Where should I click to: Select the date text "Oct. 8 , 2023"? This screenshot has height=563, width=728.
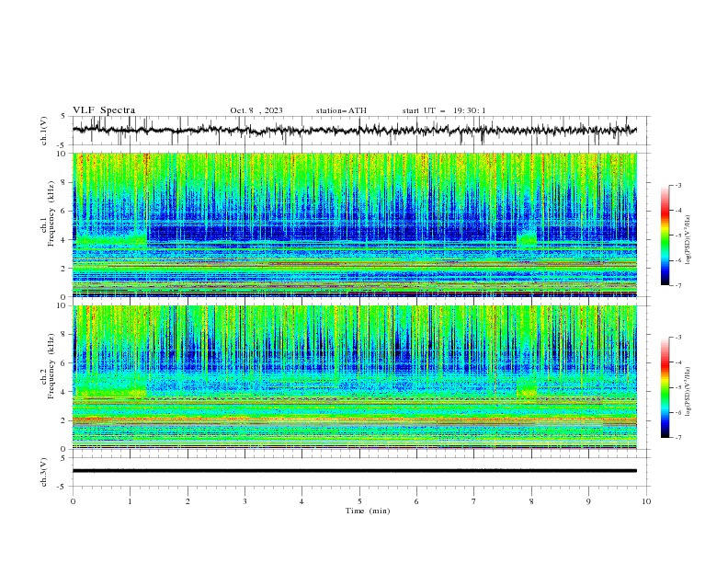(x=256, y=110)
